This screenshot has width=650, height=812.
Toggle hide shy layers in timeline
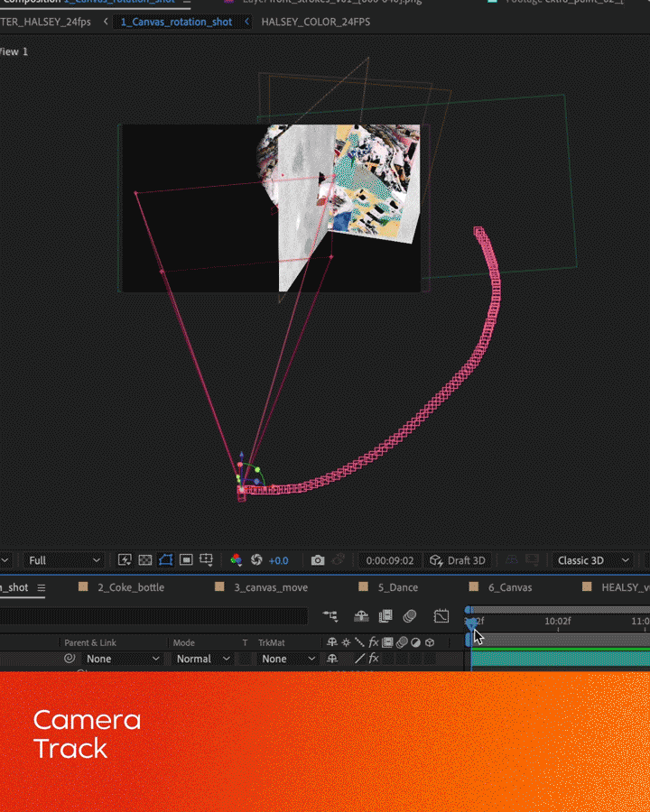pos(361,616)
